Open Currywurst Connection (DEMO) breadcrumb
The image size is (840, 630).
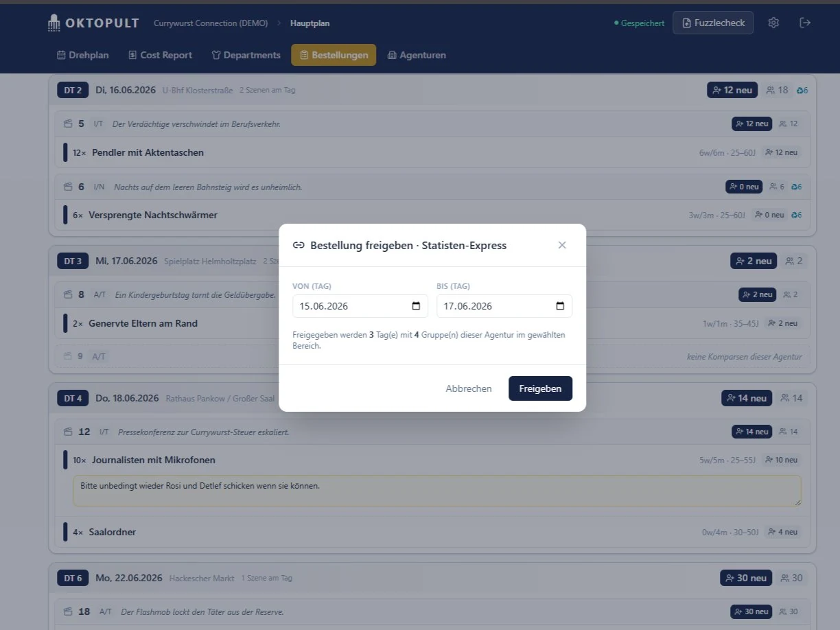(211, 23)
